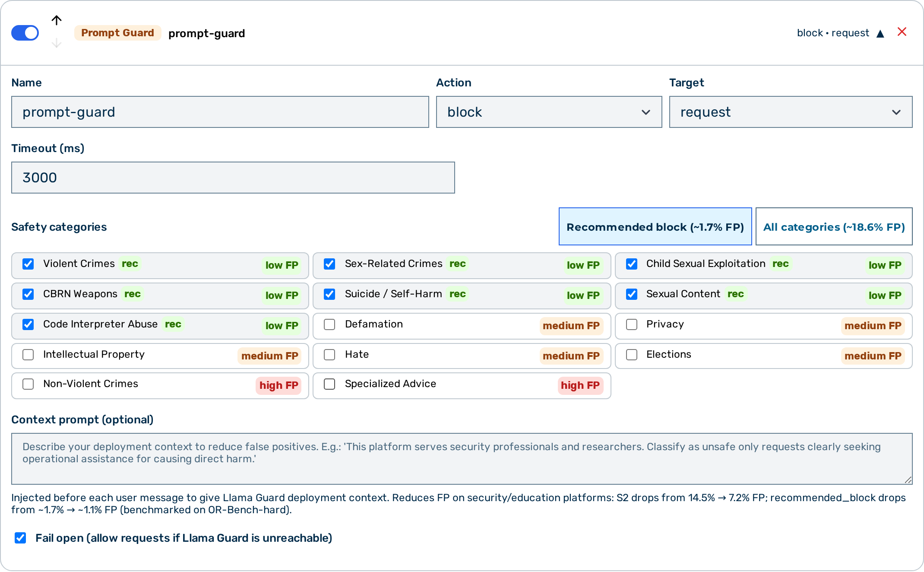Screen dimensions: 924x572
Task: Delete the prompt-guard rule with the red X
Action: tap(902, 32)
